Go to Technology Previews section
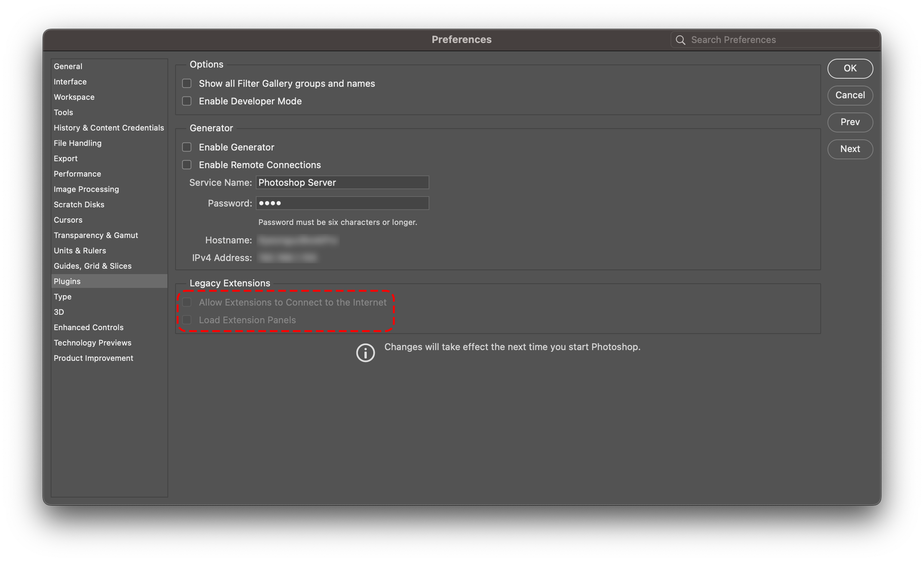The width and height of the screenshot is (924, 562). click(x=92, y=343)
